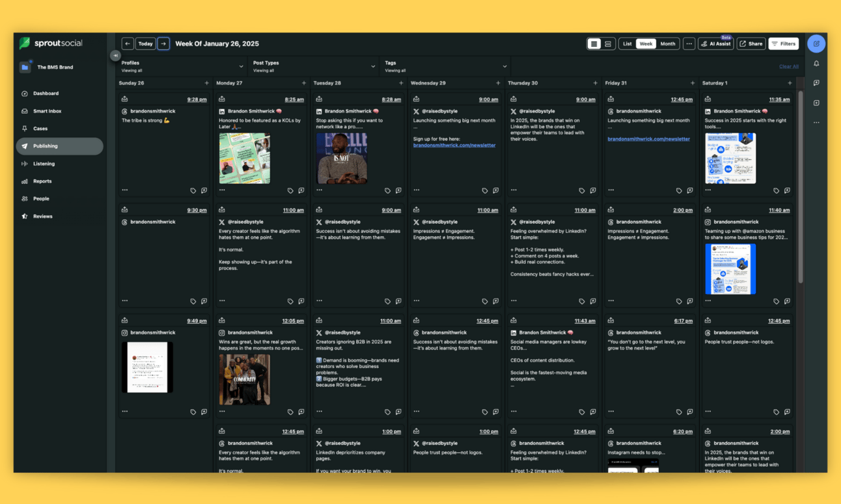Click The BMS Brand folder icon

click(25, 67)
